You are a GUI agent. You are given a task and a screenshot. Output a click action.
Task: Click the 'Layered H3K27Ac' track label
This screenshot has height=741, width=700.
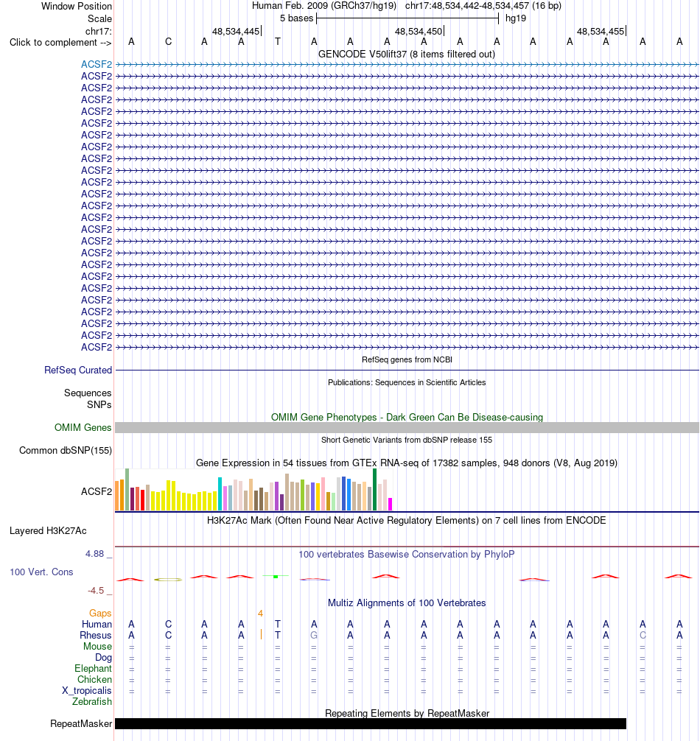(48, 530)
